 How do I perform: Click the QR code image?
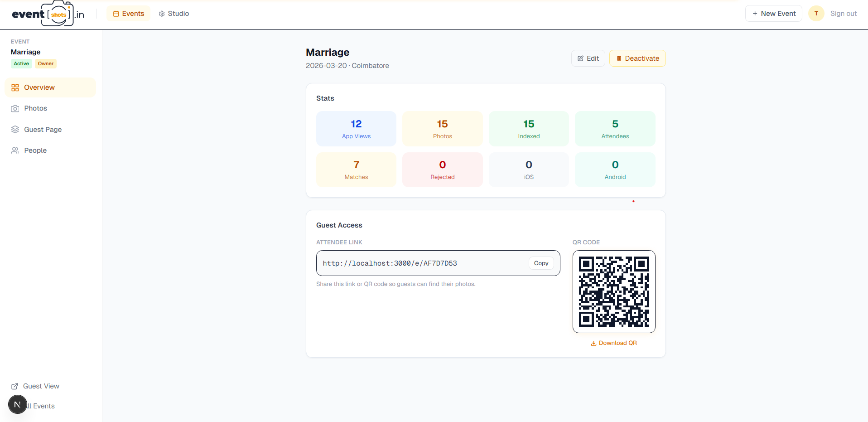[x=613, y=291]
